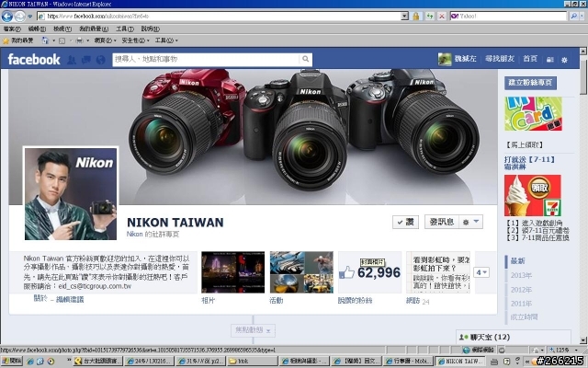Open the 網誌 notes thumbnail
588x368 pixels.
438,272
